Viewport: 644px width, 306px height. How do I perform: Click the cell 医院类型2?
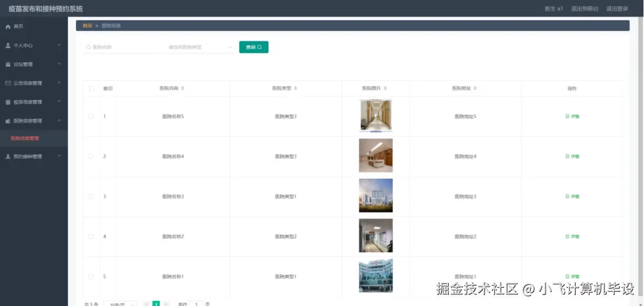[x=286, y=237]
